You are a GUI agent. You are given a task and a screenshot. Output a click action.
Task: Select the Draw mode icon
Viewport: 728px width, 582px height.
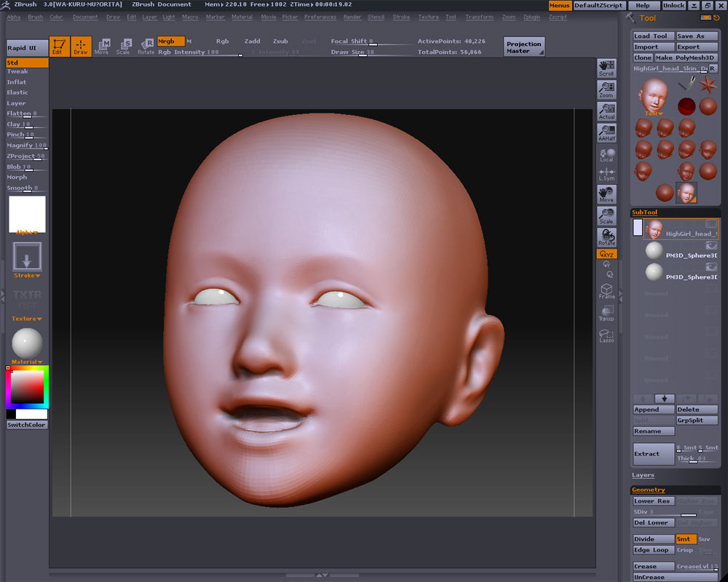coord(81,47)
